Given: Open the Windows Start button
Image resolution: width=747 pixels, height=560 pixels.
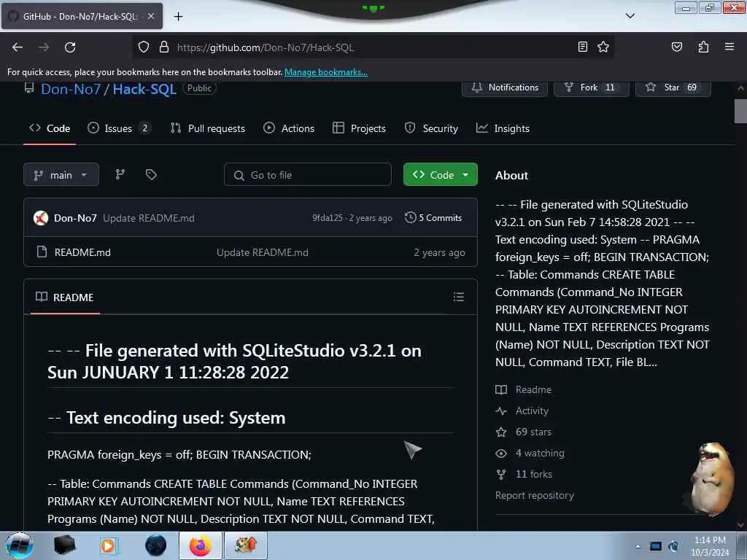Looking at the screenshot, I should tap(20, 545).
